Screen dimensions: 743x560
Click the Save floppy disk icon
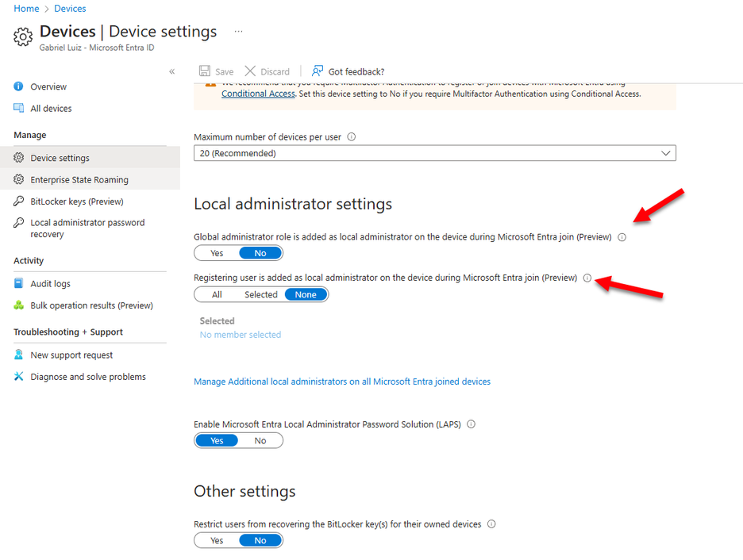[204, 71]
